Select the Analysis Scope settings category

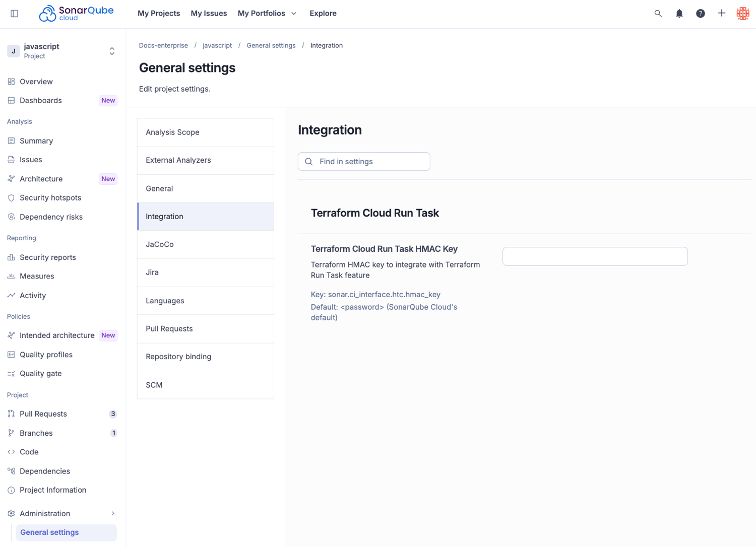click(x=206, y=132)
